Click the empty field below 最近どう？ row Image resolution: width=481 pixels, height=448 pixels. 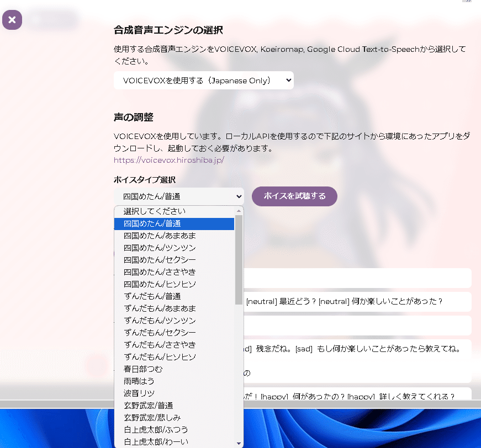357,326
